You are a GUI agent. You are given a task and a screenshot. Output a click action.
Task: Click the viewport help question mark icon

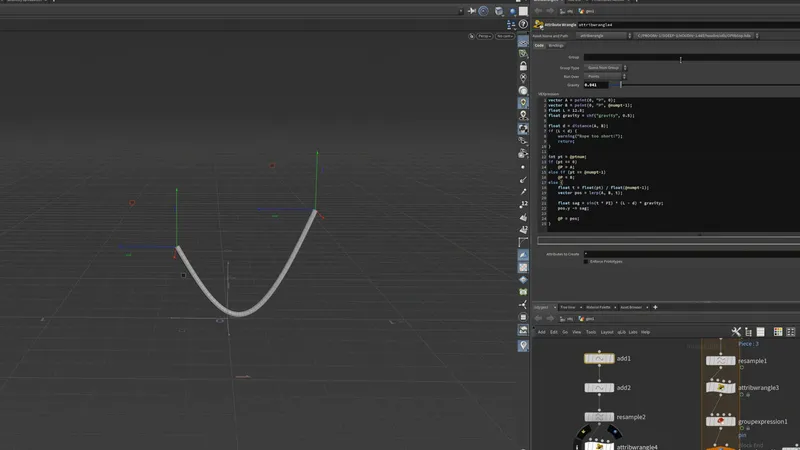523,24
